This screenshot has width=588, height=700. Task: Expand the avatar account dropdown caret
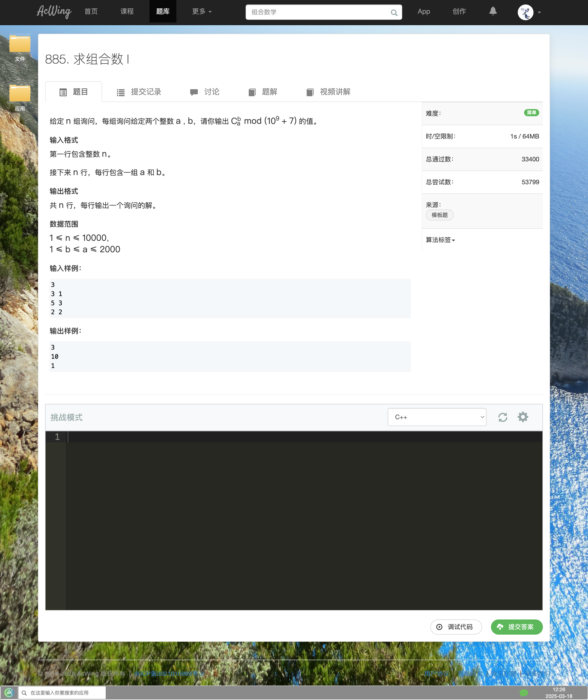pyautogui.click(x=539, y=13)
